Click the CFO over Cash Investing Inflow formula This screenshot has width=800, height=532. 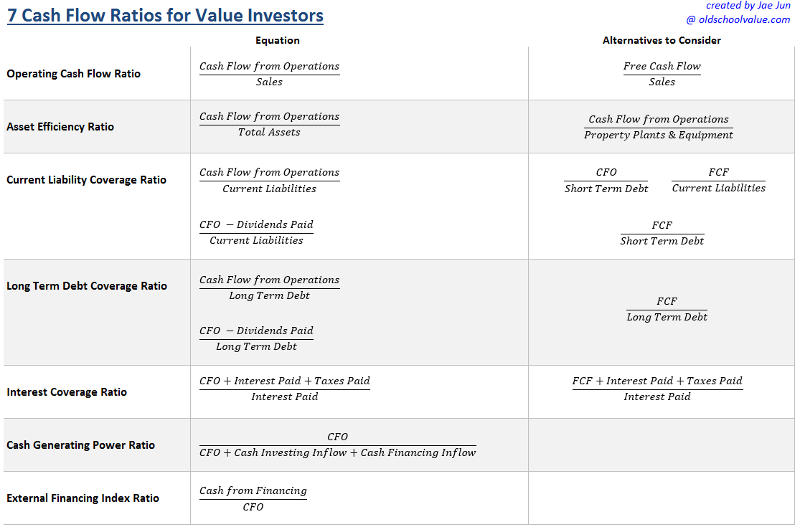coord(337,445)
